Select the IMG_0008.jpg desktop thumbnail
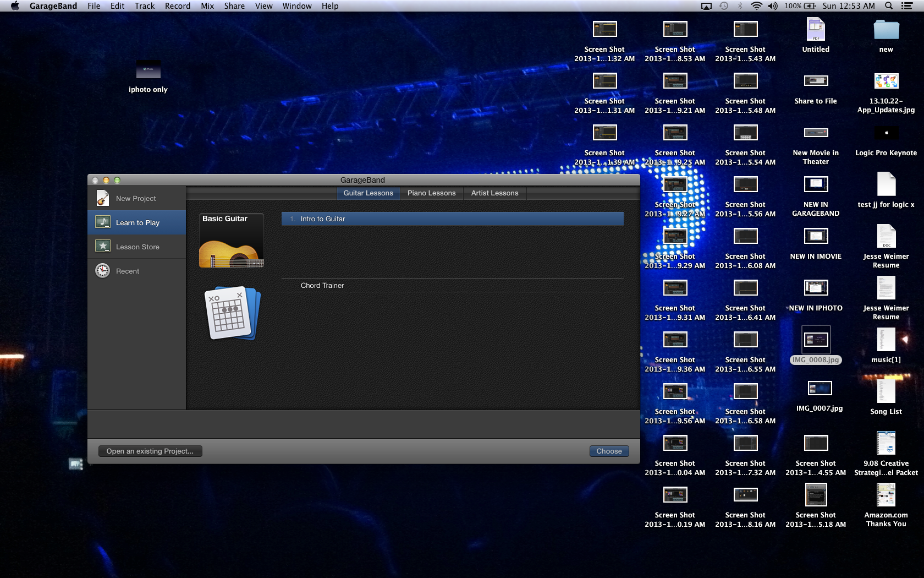This screenshot has width=924, height=578. 816,340
